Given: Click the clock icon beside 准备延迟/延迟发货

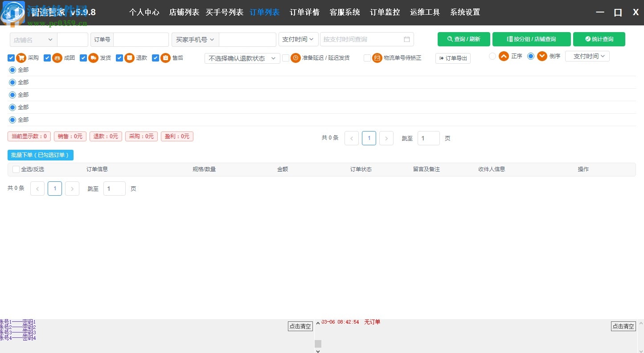Looking at the screenshot, I should (295, 57).
